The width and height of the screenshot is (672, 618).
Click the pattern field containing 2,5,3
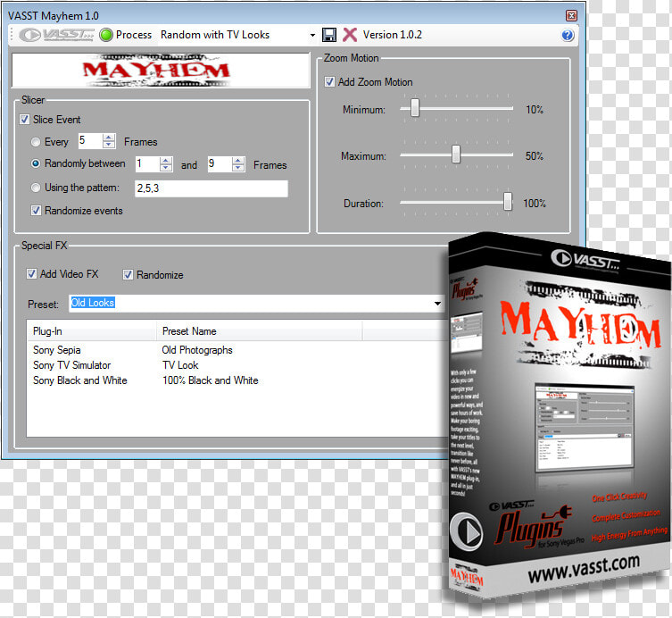coord(212,188)
